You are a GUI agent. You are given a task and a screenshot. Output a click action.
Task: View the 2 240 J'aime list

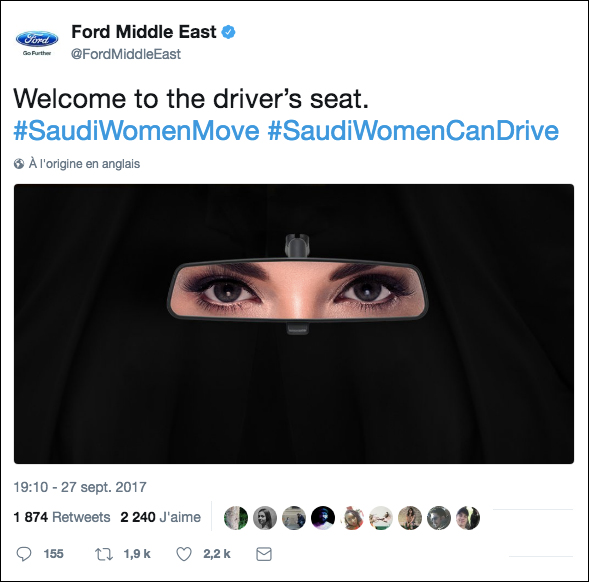(160, 517)
